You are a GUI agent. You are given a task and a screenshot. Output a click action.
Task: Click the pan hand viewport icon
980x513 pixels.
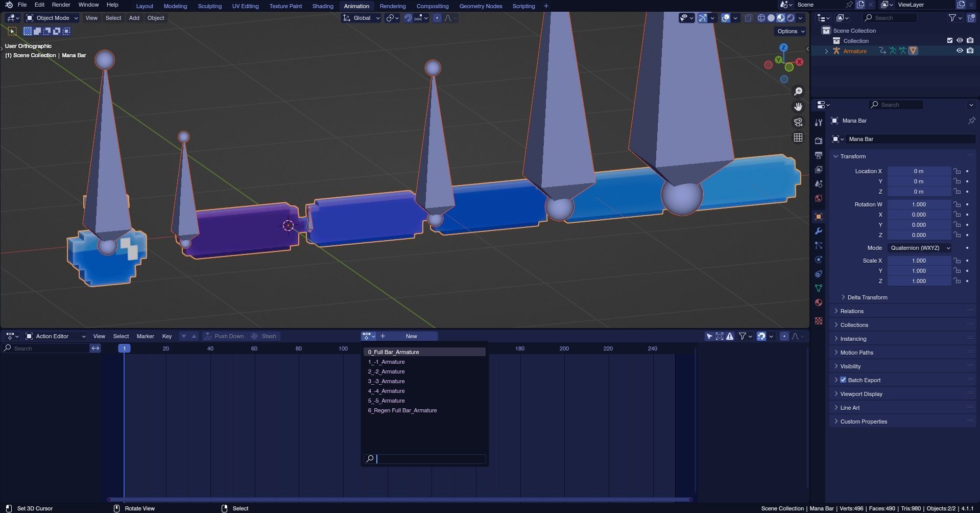click(x=798, y=107)
